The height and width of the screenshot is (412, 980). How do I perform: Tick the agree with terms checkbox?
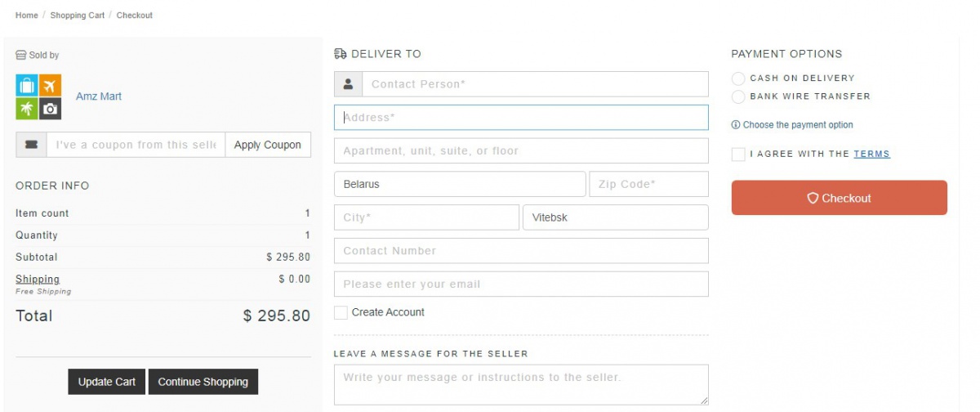coord(738,154)
